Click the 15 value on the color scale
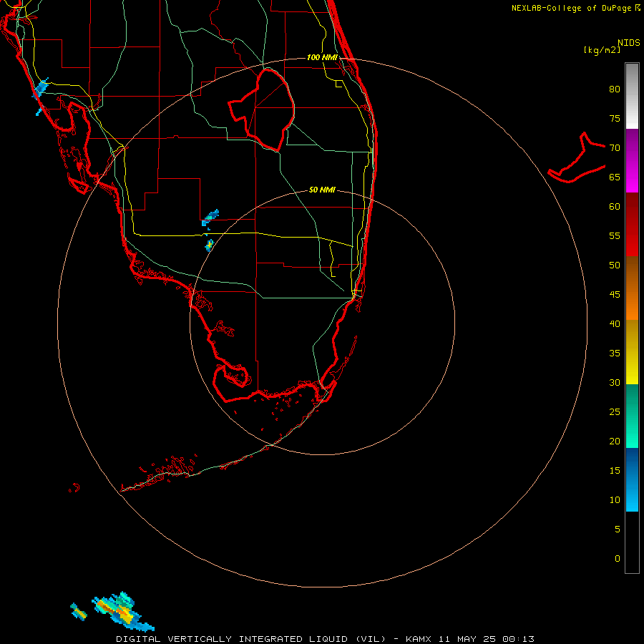 [x=615, y=470]
